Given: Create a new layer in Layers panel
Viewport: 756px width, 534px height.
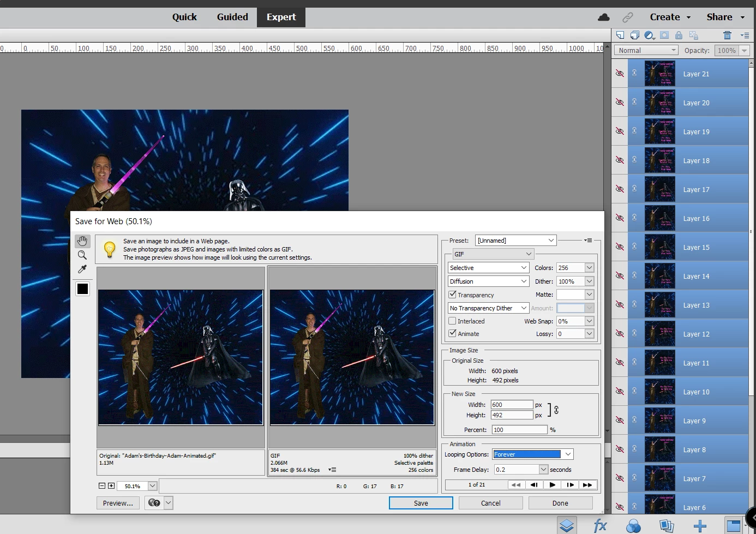Looking at the screenshot, I should tap(620, 35).
